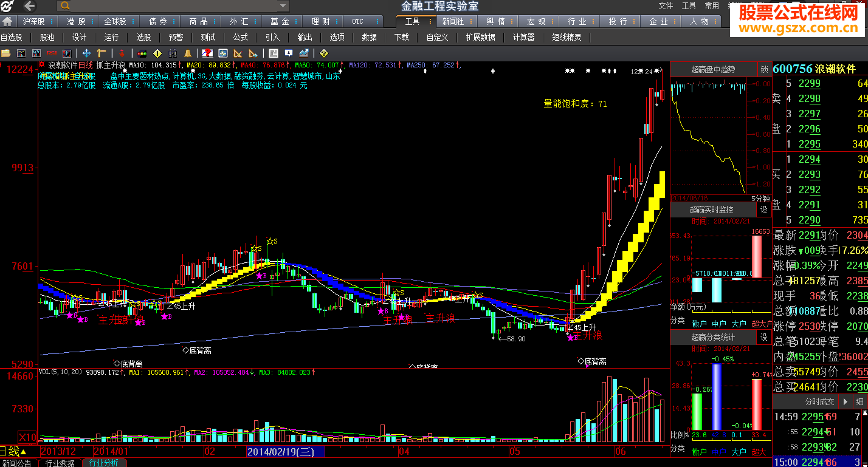Open the folder icon in toolbar
This screenshot has height=467, width=868.
[x=6, y=53]
